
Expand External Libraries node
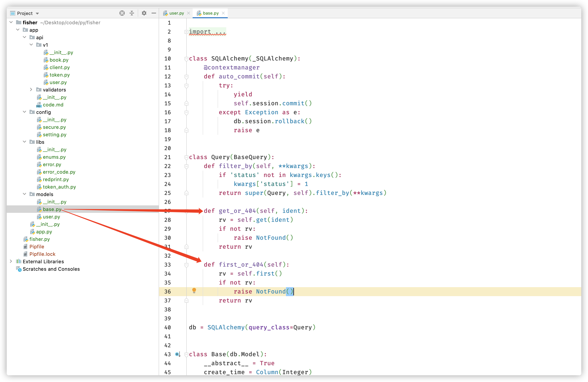click(11, 261)
